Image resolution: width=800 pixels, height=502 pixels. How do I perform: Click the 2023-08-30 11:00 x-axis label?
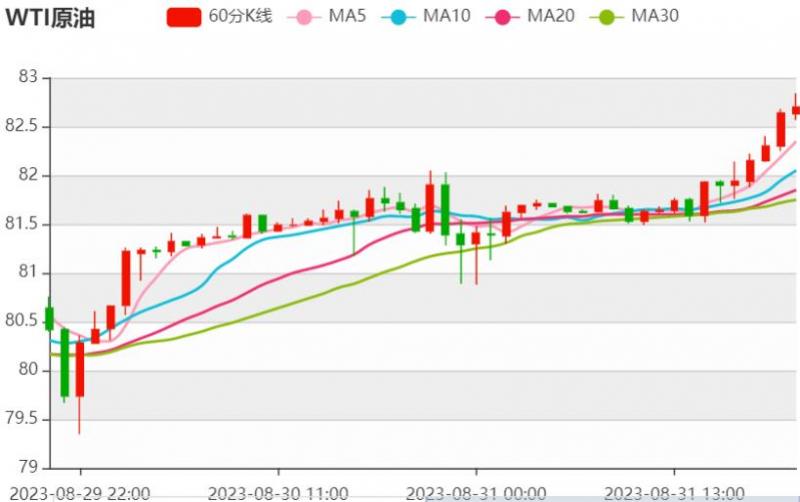(x=278, y=493)
